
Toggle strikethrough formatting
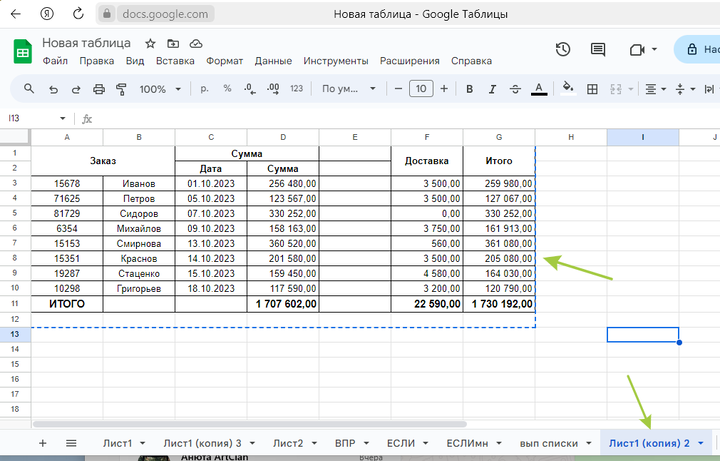click(515, 89)
